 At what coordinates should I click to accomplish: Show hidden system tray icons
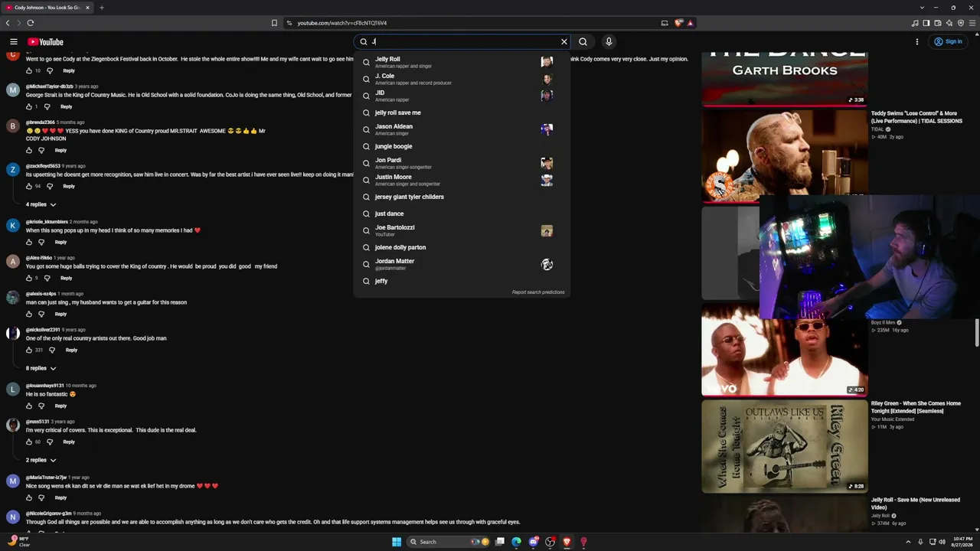coord(909,542)
